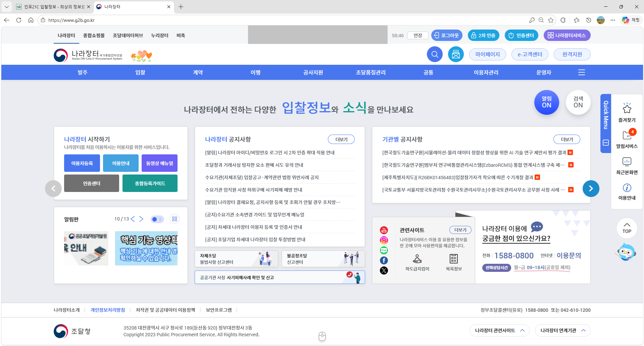Open the 계약 menu
The image size is (644, 346).
(198, 72)
